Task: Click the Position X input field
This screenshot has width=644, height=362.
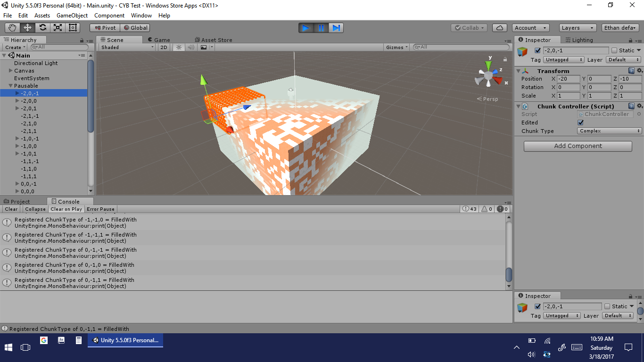Action: point(568,79)
